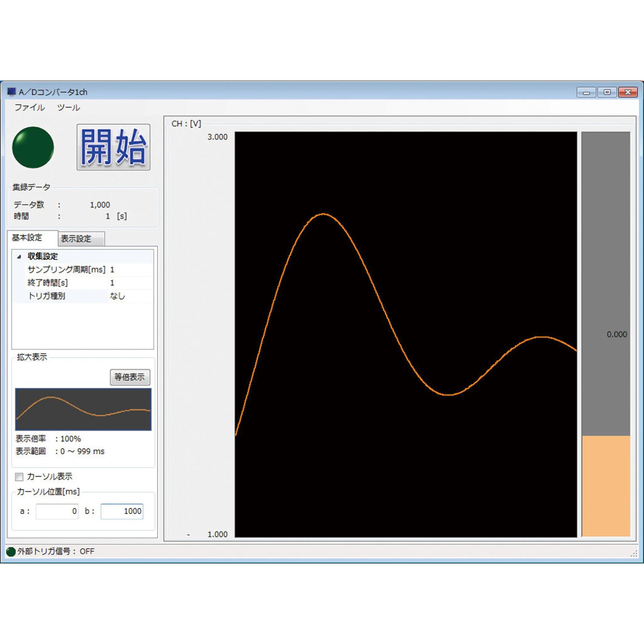Enable the カーソル表示 checkbox
Viewport: 644px width, 644px height.
pos(20,477)
